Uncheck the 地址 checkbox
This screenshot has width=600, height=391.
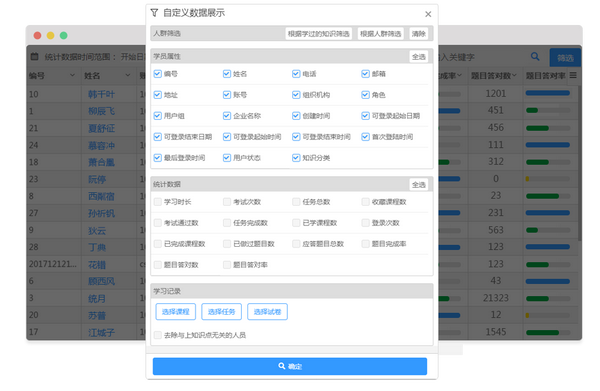(158, 95)
